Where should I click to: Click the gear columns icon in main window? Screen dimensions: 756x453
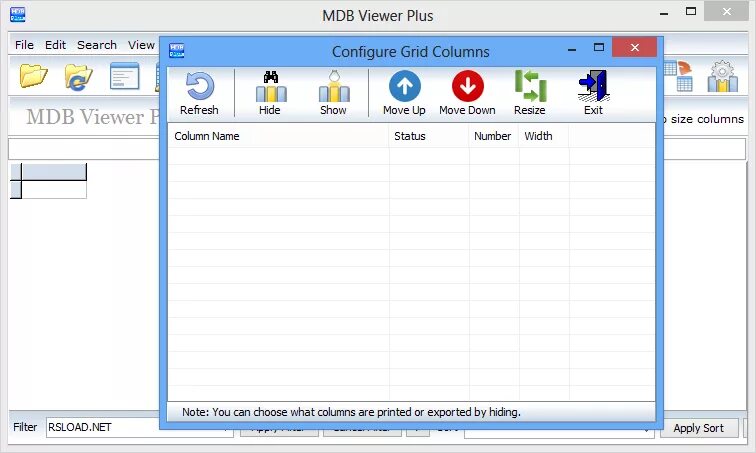click(x=722, y=76)
